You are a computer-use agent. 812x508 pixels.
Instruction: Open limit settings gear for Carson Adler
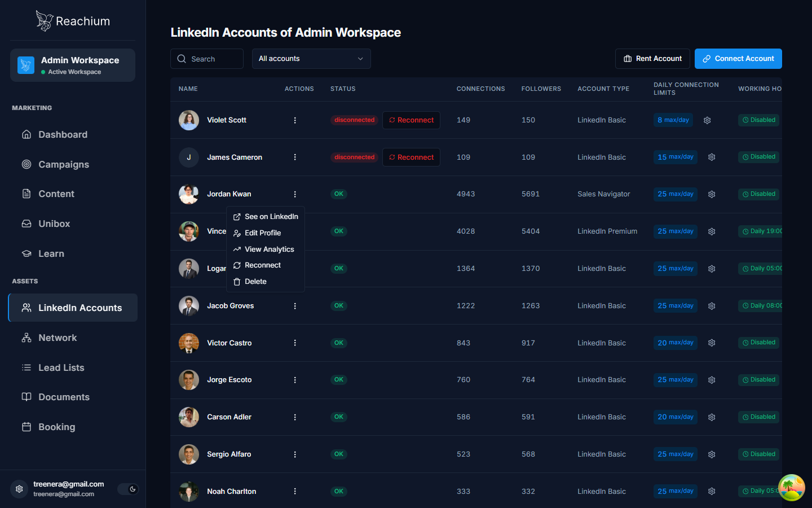click(712, 417)
